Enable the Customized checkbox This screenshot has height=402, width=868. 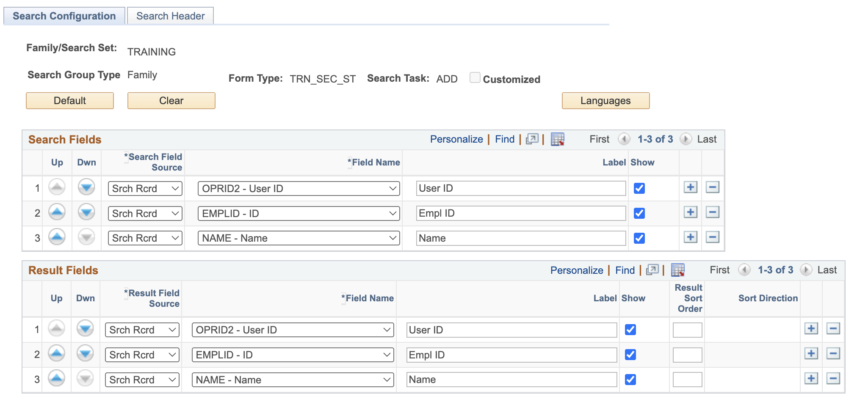475,77
